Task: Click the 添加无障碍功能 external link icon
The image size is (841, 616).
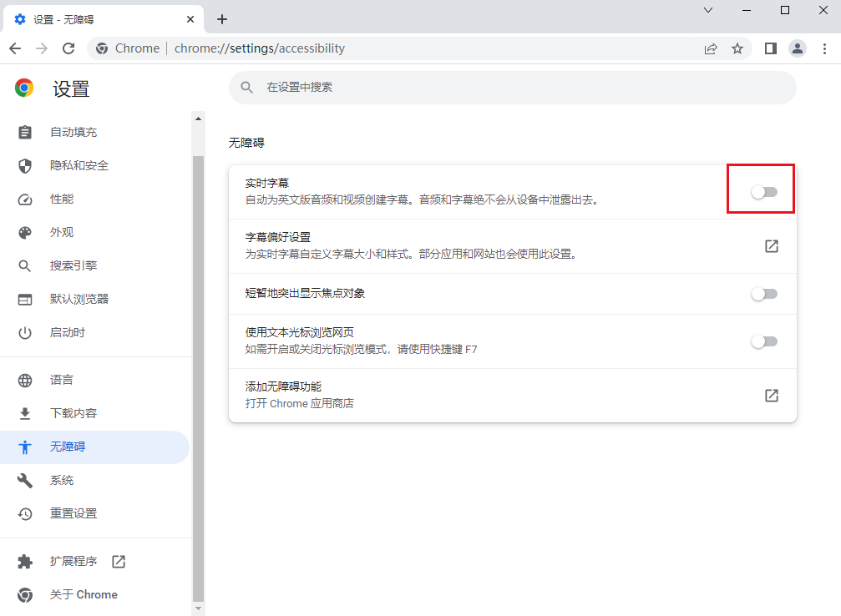Action: [x=772, y=396]
